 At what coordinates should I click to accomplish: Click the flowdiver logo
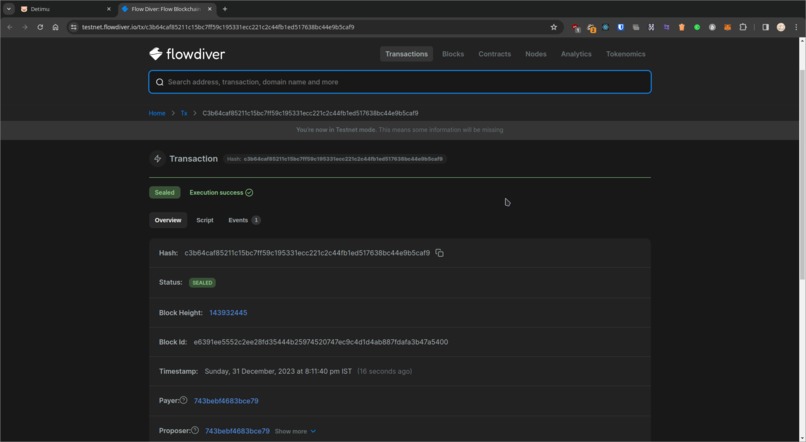[187, 54]
